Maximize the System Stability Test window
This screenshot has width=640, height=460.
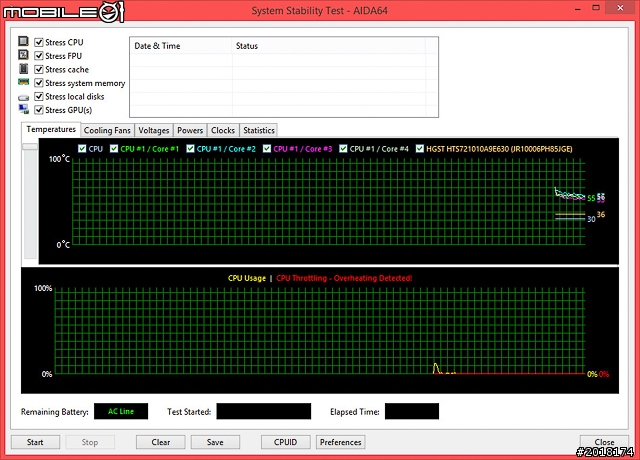596,8
